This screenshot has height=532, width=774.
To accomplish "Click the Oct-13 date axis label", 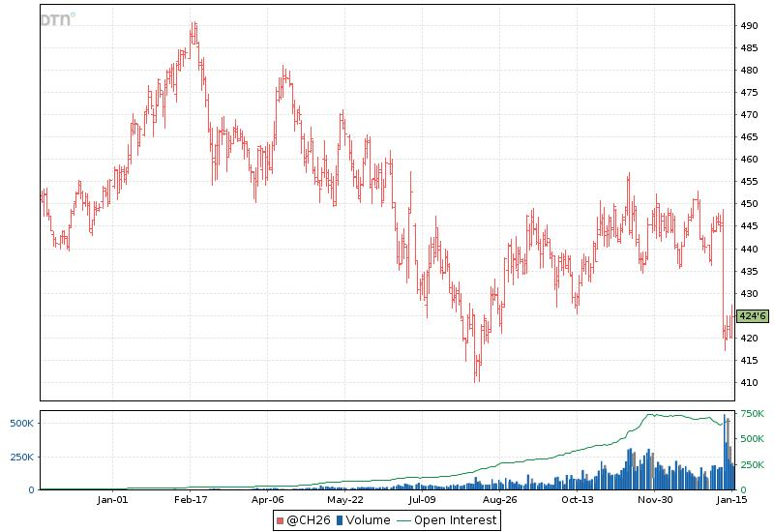I will click(x=577, y=500).
